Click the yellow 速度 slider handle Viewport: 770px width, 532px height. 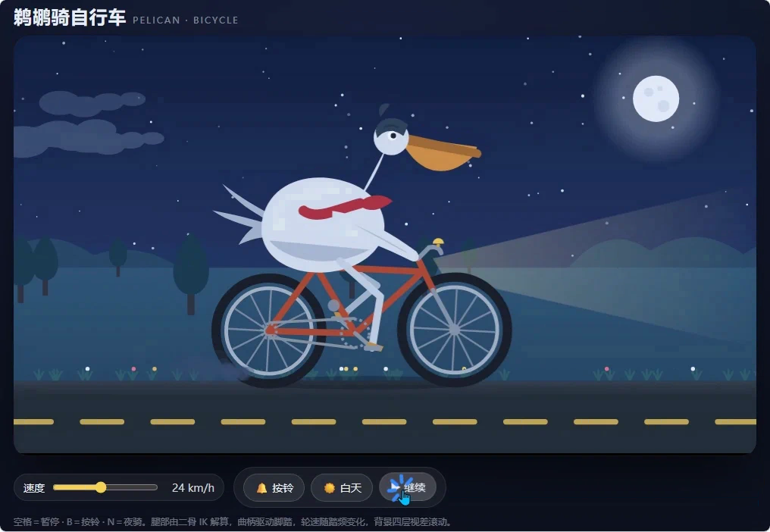101,487
